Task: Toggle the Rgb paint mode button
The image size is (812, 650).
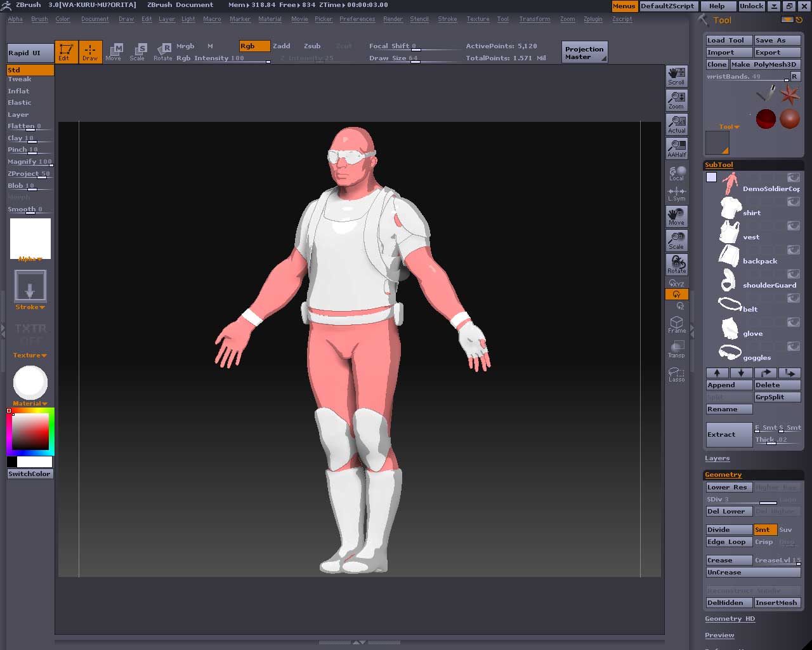Action: click(x=254, y=46)
